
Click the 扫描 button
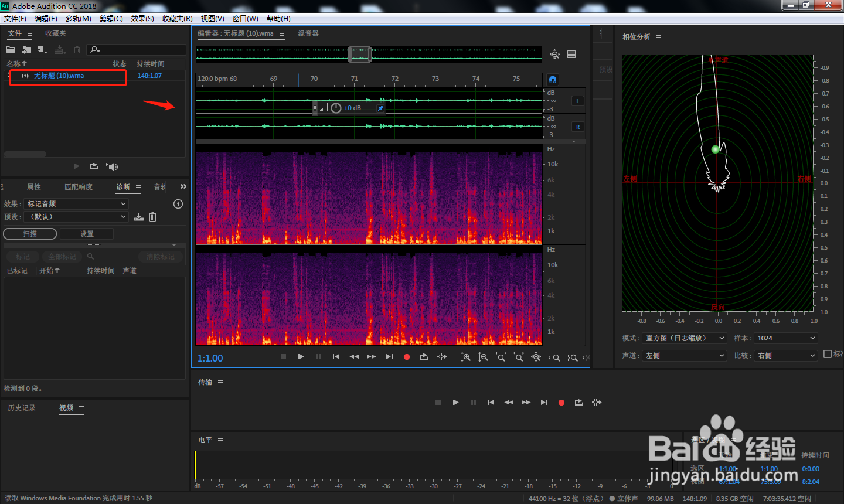pyautogui.click(x=30, y=234)
